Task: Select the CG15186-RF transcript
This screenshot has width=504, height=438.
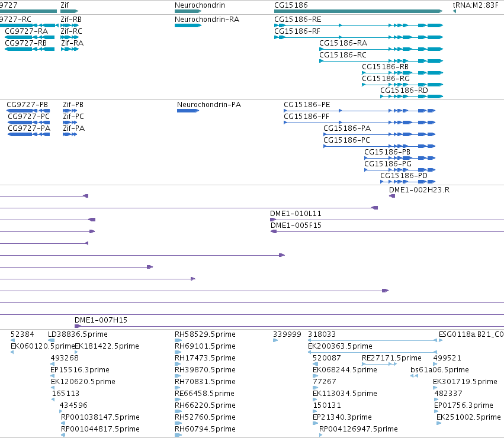Action: click(x=358, y=37)
